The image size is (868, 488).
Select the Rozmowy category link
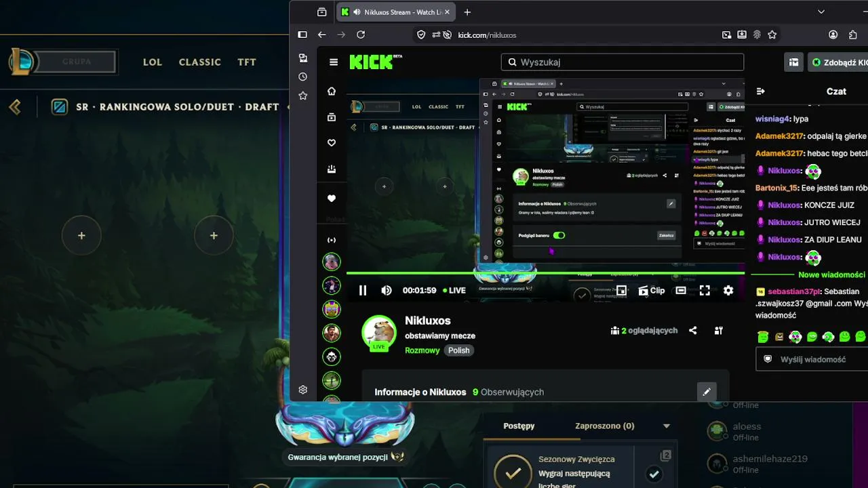tap(422, 350)
